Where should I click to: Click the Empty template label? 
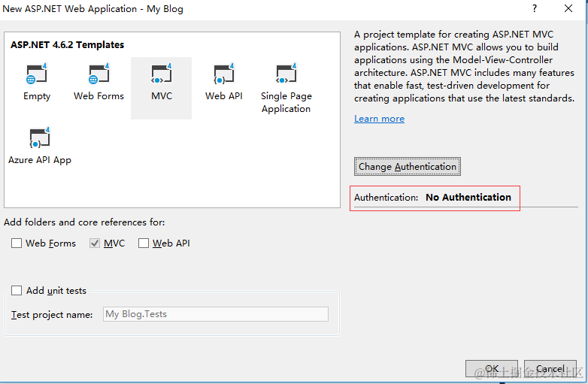(37, 96)
